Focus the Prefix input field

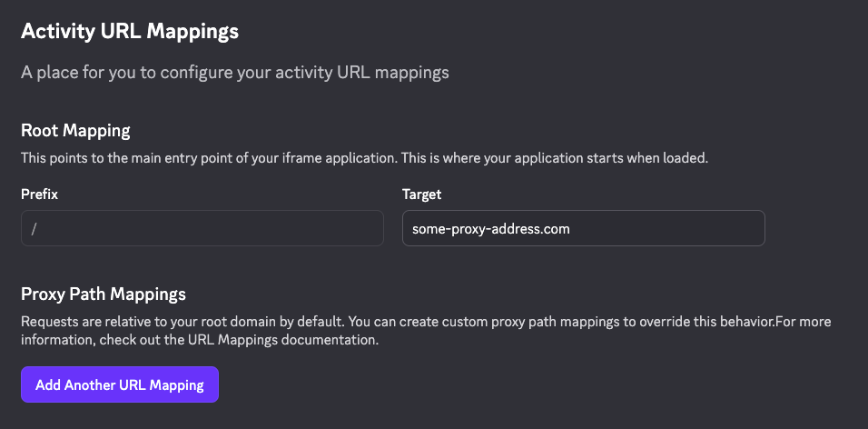click(x=202, y=229)
